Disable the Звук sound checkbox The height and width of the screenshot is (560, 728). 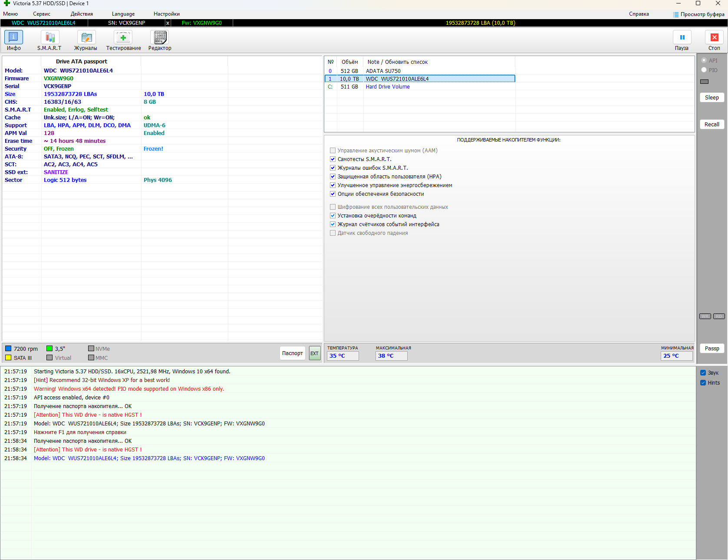point(703,373)
